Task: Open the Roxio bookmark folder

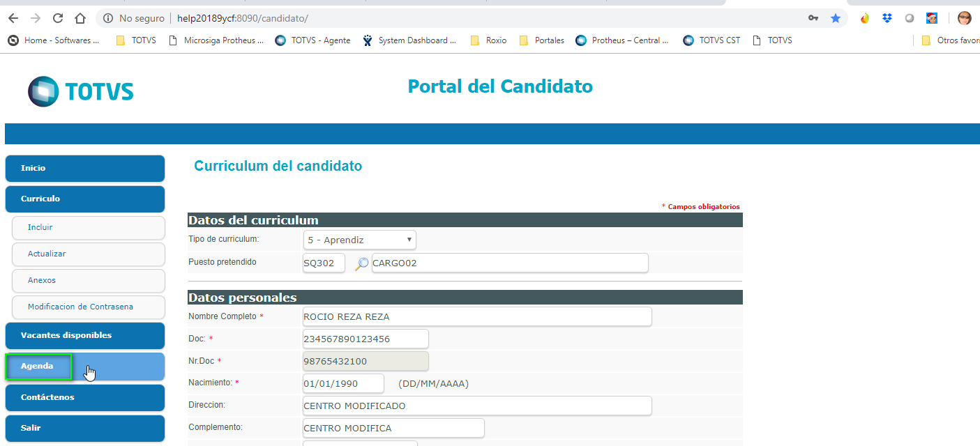Action: pyautogui.click(x=488, y=40)
